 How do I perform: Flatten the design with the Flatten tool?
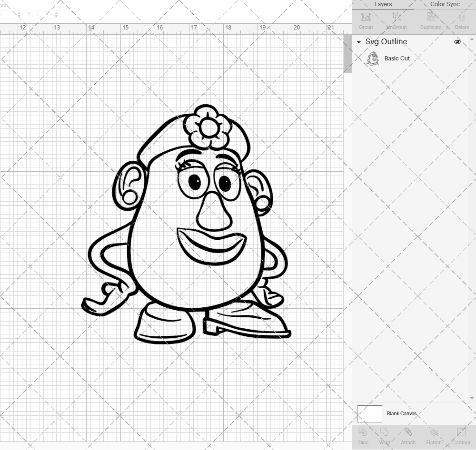434,435
